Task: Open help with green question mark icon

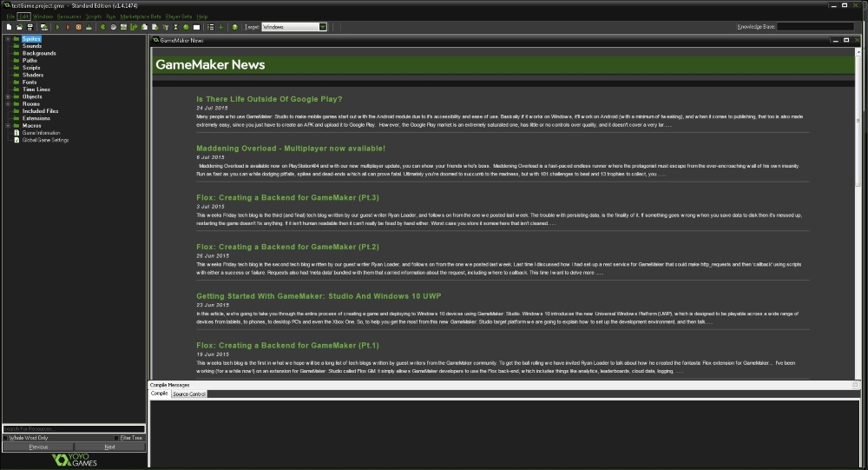Action: [235, 27]
